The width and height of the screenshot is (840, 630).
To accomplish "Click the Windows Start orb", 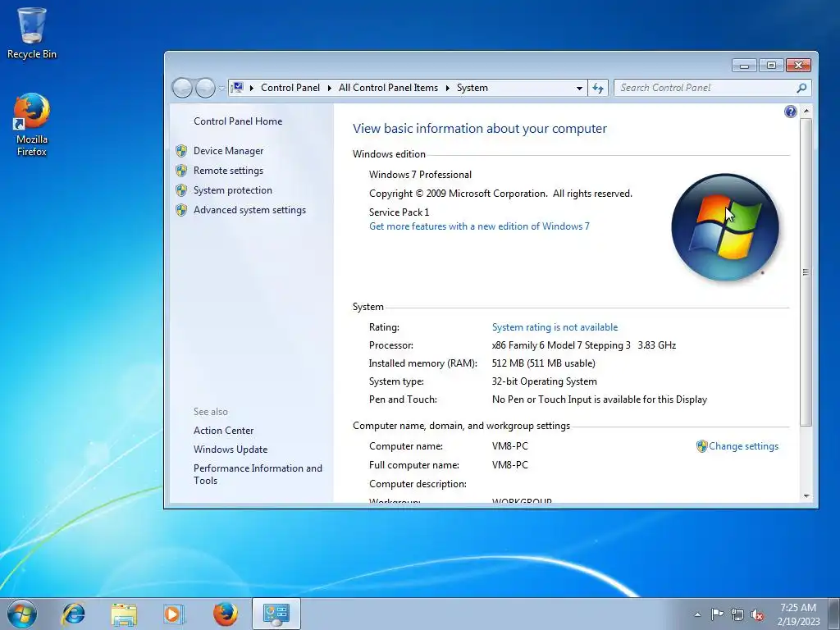I will point(22,614).
